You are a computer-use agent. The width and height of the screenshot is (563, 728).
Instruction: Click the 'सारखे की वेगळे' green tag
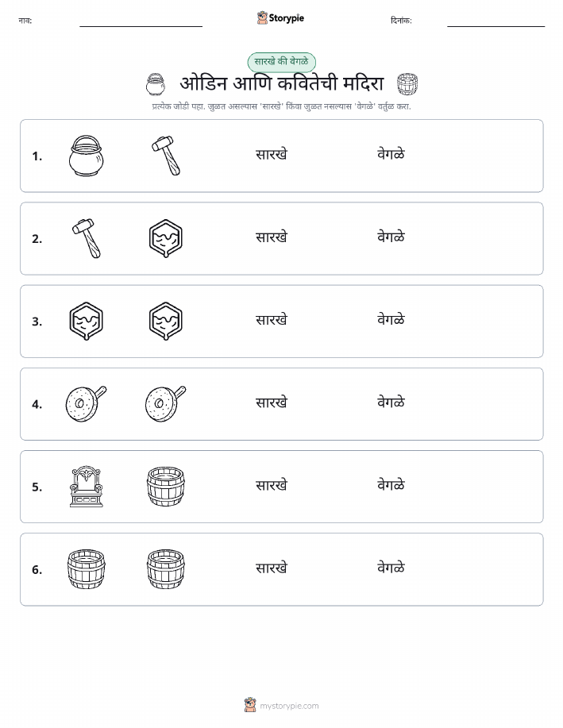click(281, 62)
